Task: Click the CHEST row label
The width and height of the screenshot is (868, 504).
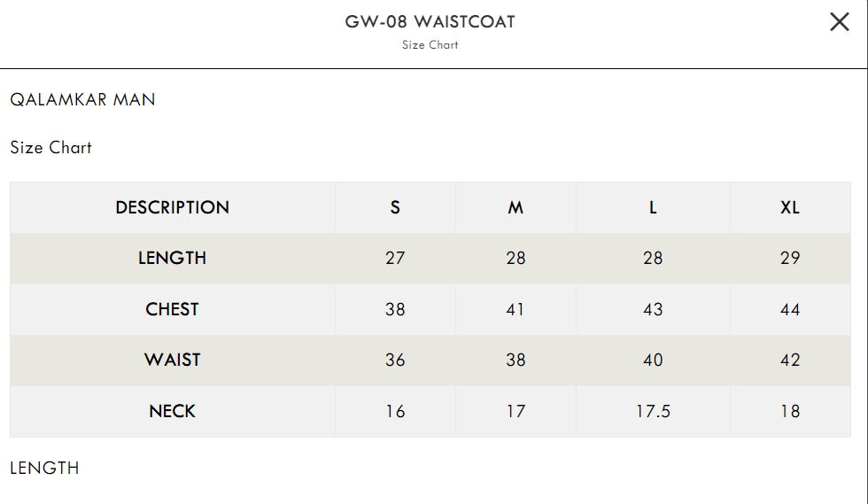Action: point(172,309)
